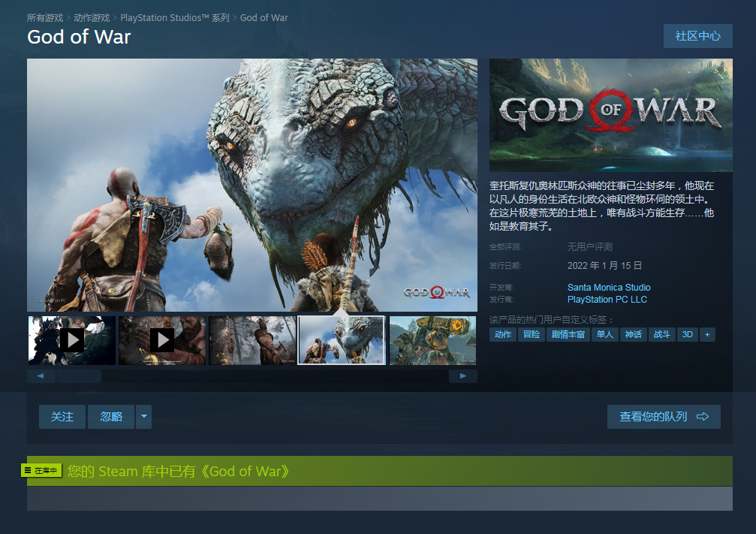The image size is (756, 534).
Task: Select the 3D tag
Action: point(688,334)
